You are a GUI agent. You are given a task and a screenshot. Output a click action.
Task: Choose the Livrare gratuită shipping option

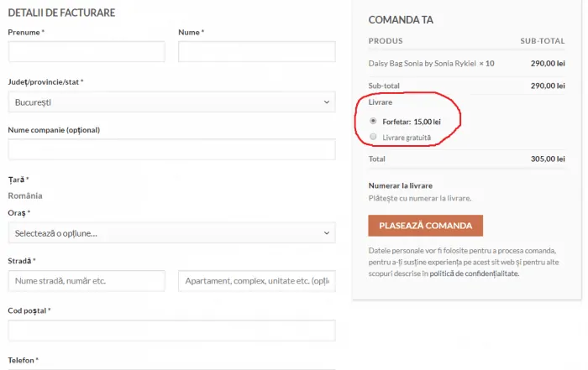pos(373,137)
